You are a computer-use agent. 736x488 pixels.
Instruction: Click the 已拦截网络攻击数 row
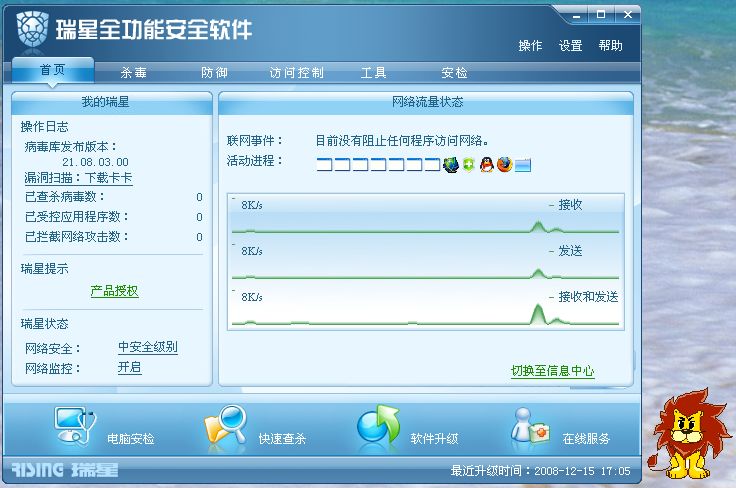[x=113, y=237]
